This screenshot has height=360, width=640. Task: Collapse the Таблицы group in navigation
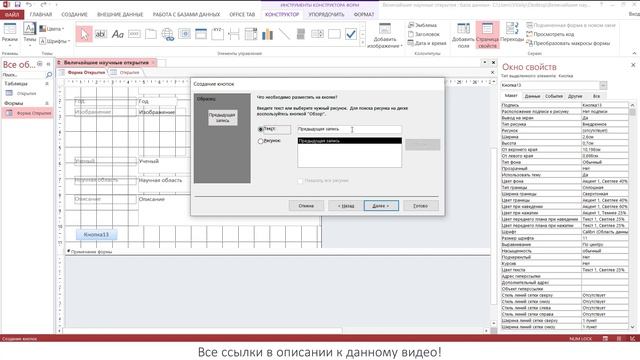pos(47,84)
